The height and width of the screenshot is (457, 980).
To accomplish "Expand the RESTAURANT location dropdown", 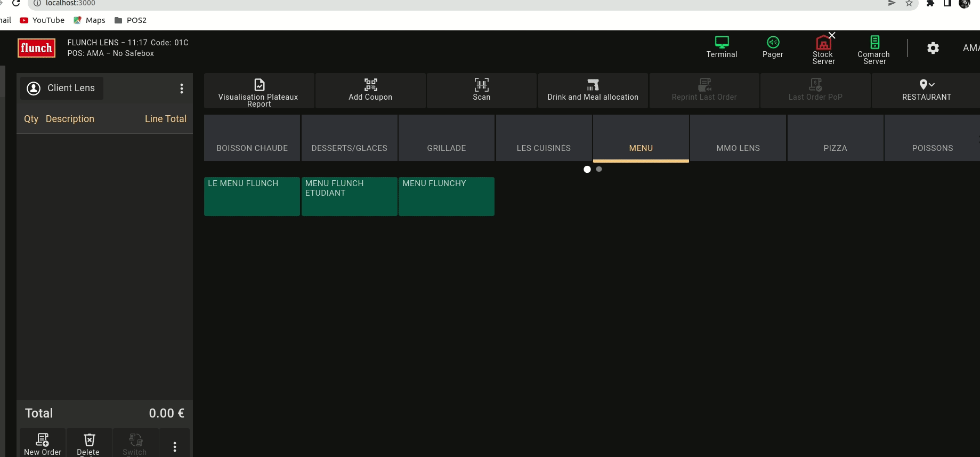I will (926, 91).
